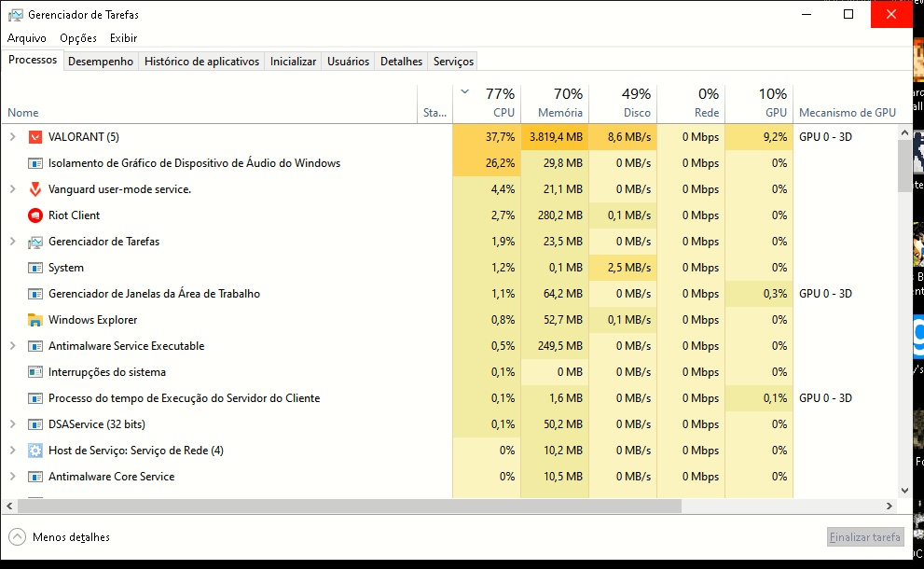Image resolution: width=924 pixels, height=569 pixels.
Task: Click the vertical scrollbar down arrow
Action: pyautogui.click(x=905, y=491)
